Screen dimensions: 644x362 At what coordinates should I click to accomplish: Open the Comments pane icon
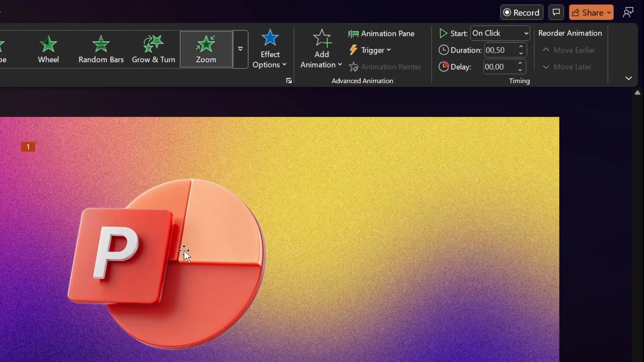pyautogui.click(x=556, y=12)
